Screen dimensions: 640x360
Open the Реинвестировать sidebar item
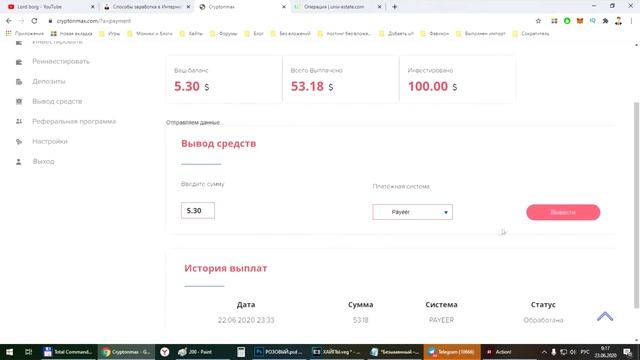(x=60, y=61)
